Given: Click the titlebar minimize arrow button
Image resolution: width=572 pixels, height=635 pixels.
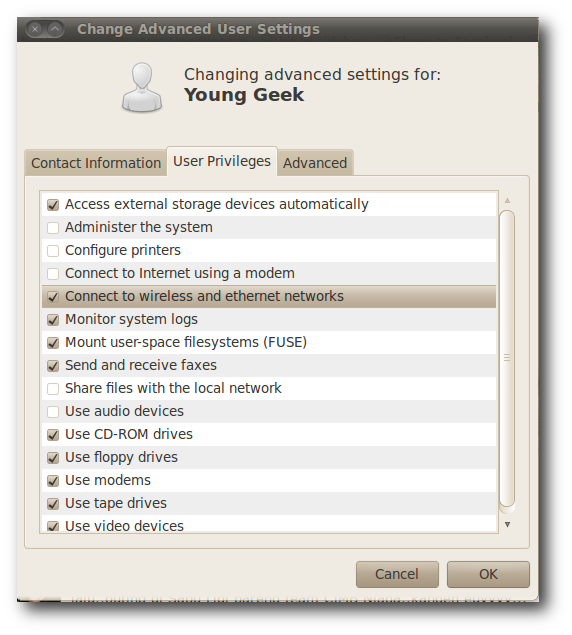Looking at the screenshot, I should coord(55,29).
